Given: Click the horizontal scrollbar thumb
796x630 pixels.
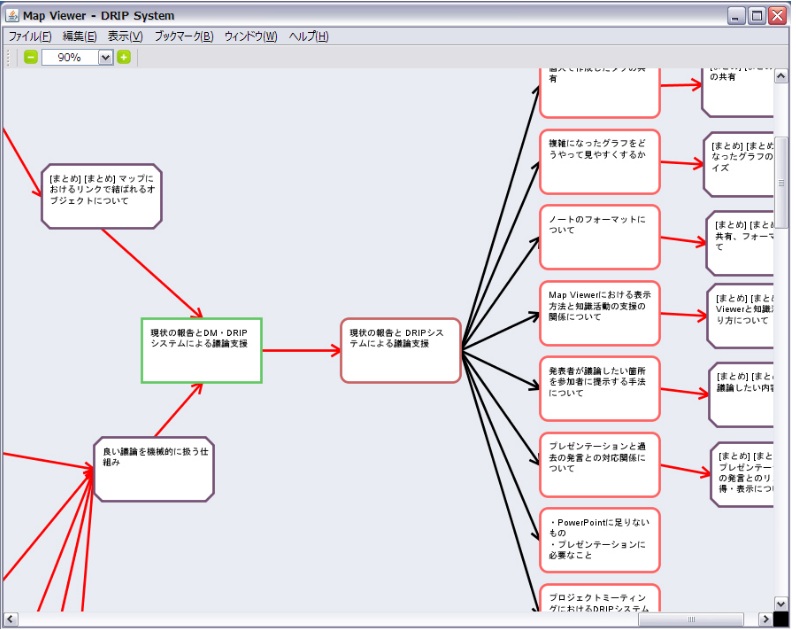Looking at the screenshot, I should [691, 619].
